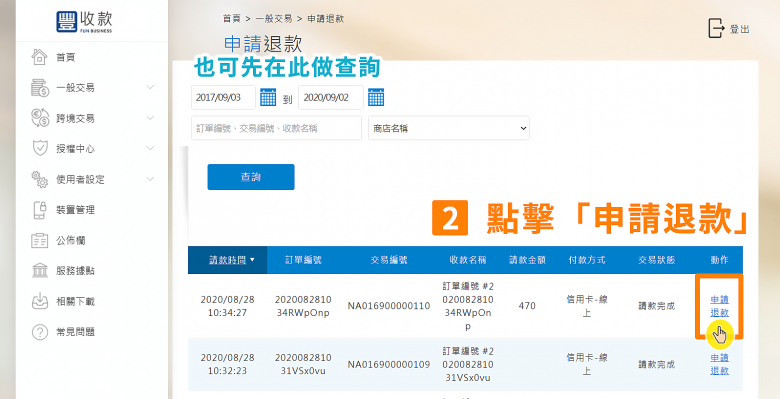The height and width of the screenshot is (399, 780).
Task: Click the 訂單編號 column header
Action: click(x=303, y=260)
